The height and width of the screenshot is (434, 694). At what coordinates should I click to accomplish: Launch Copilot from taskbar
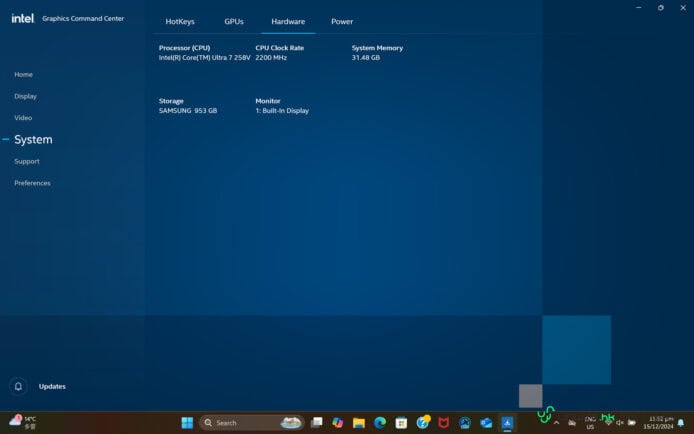click(x=338, y=423)
